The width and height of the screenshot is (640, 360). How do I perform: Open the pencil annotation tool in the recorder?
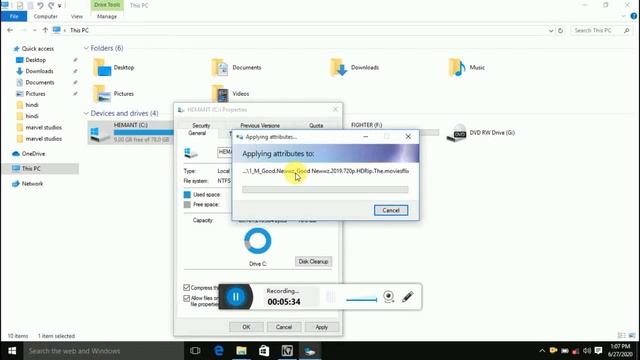[x=407, y=297]
